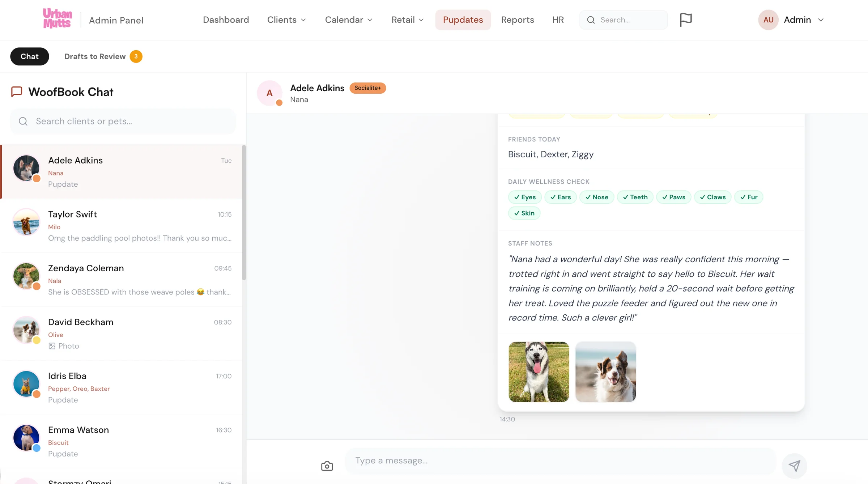
Task: Click the 14:30 message timestamp
Action: tap(507, 419)
